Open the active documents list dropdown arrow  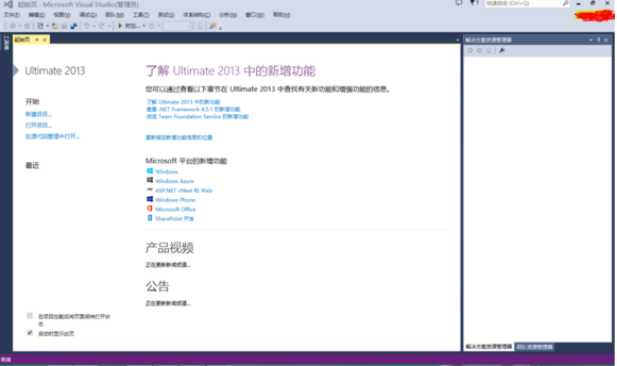click(x=457, y=40)
